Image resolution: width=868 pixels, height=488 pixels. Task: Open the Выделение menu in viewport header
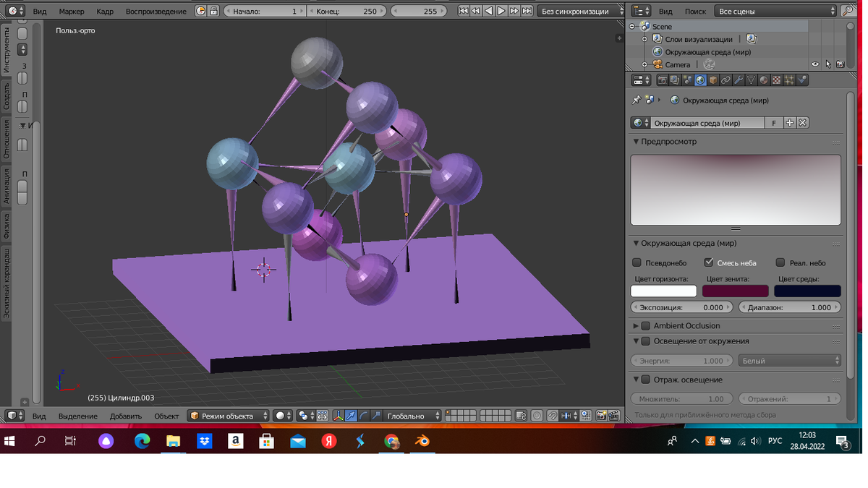[77, 416]
